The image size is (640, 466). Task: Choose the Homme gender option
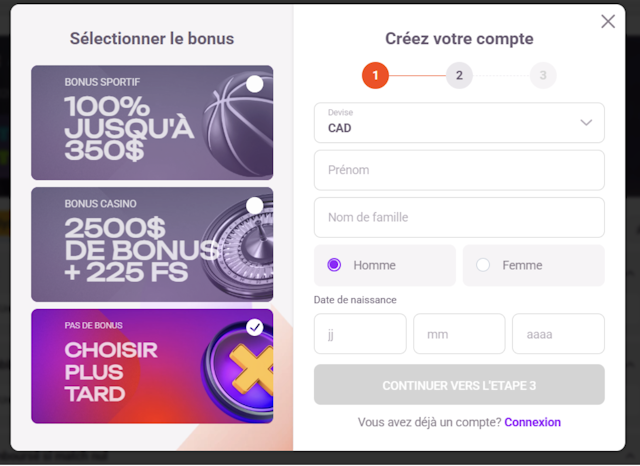pyautogui.click(x=334, y=265)
